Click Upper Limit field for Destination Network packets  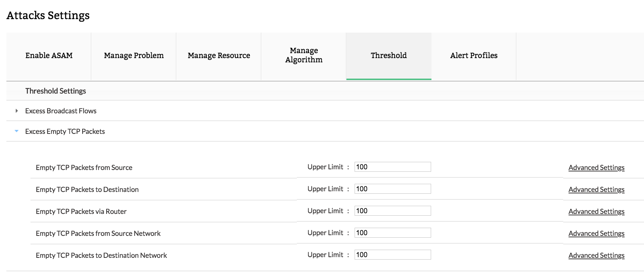[x=392, y=255]
